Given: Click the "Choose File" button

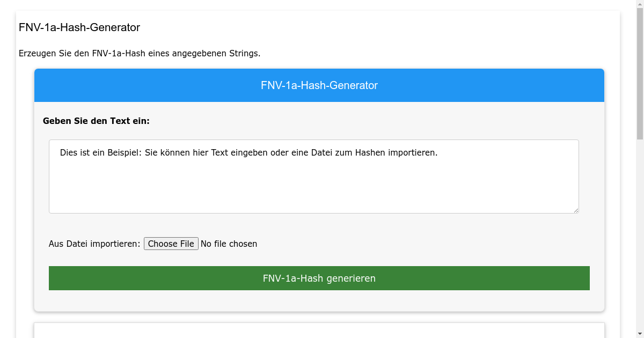Looking at the screenshot, I should pyautogui.click(x=171, y=244).
